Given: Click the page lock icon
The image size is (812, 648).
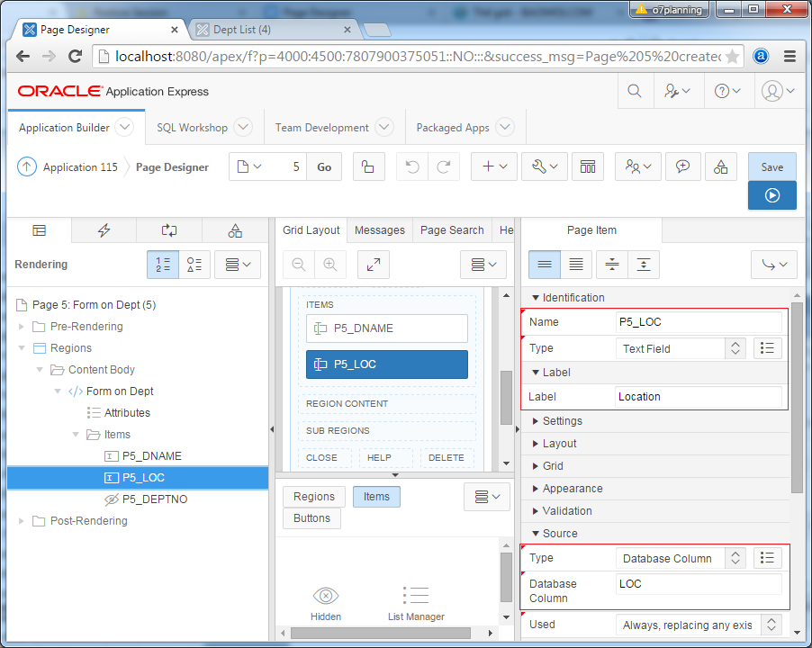Looking at the screenshot, I should (368, 166).
